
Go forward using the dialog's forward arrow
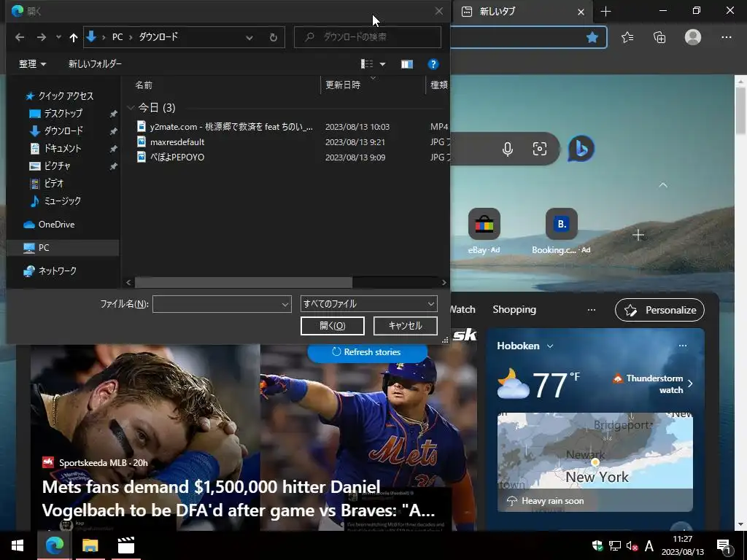[42, 37]
